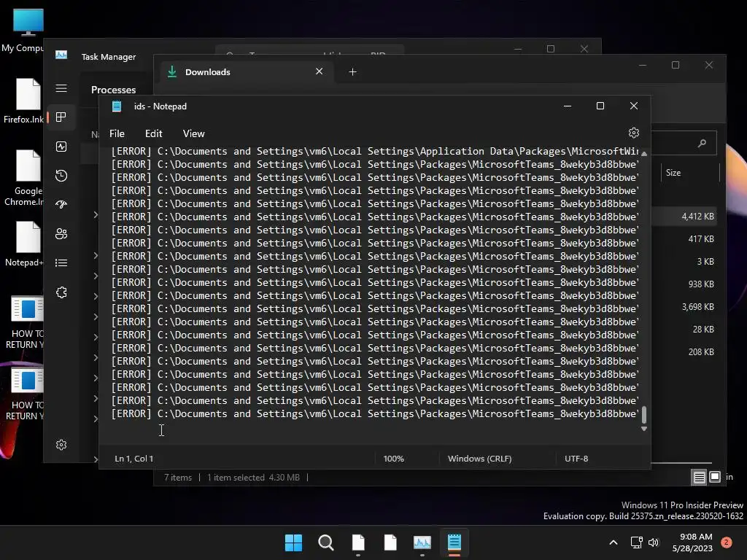Open notification badge showing 2
The width and height of the screenshot is (747, 560).
pos(726,542)
